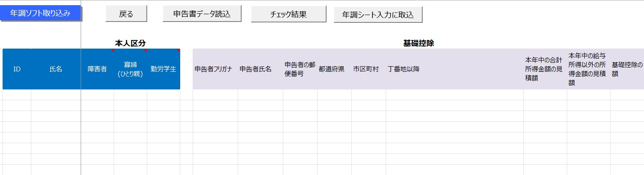The width and height of the screenshot is (644, 175).
Task: Click the 申告者の郵便番号 header
Action: click(299, 69)
